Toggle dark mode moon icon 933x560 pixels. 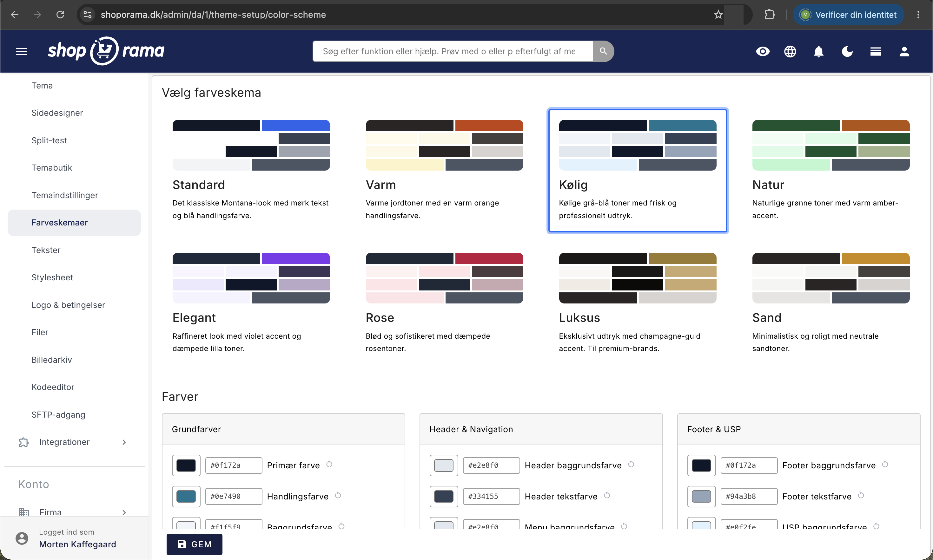(x=847, y=51)
